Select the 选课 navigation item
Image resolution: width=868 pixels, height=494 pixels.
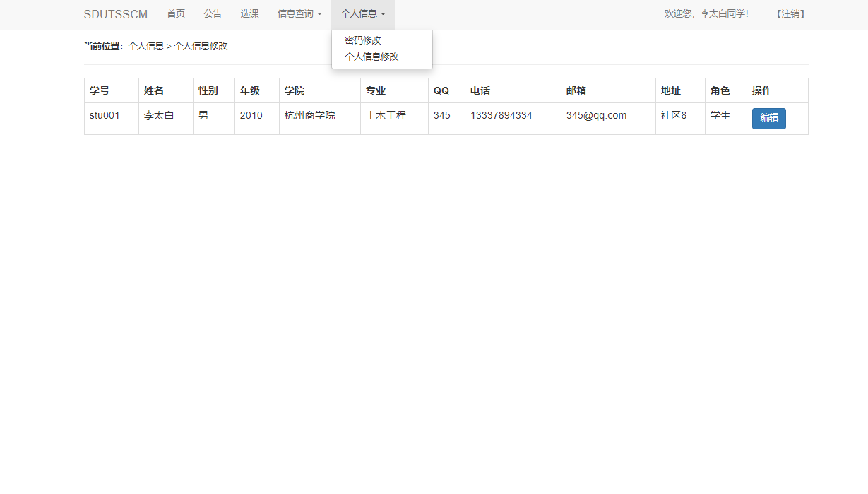pyautogui.click(x=249, y=14)
